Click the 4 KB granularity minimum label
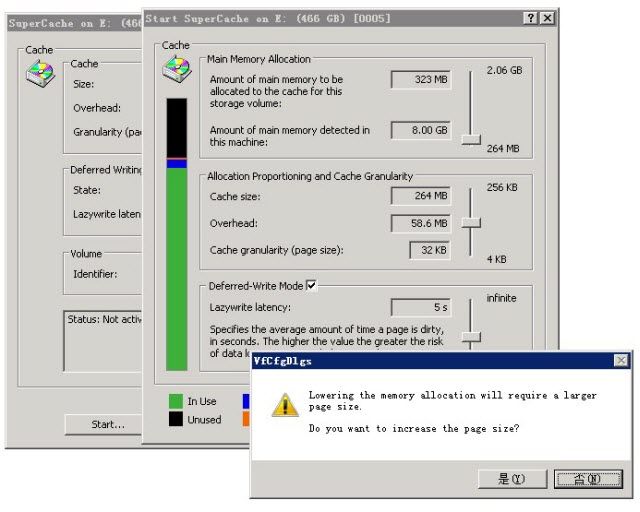 click(x=496, y=259)
